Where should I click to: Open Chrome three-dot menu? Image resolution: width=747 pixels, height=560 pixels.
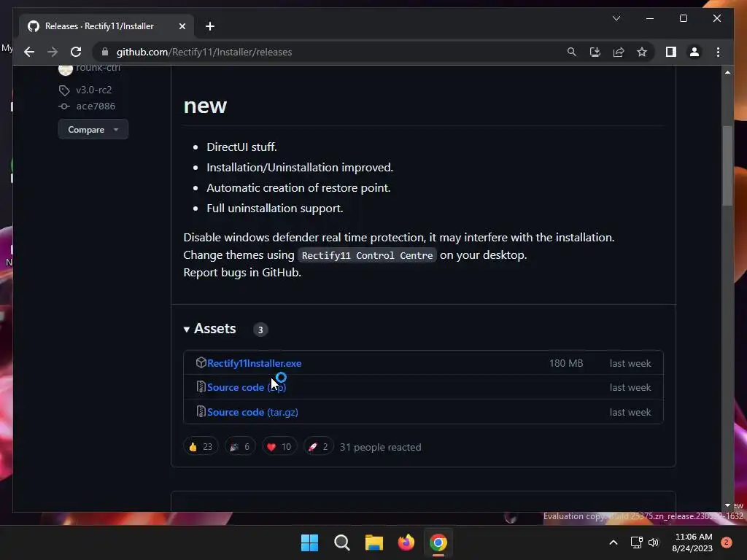click(718, 52)
